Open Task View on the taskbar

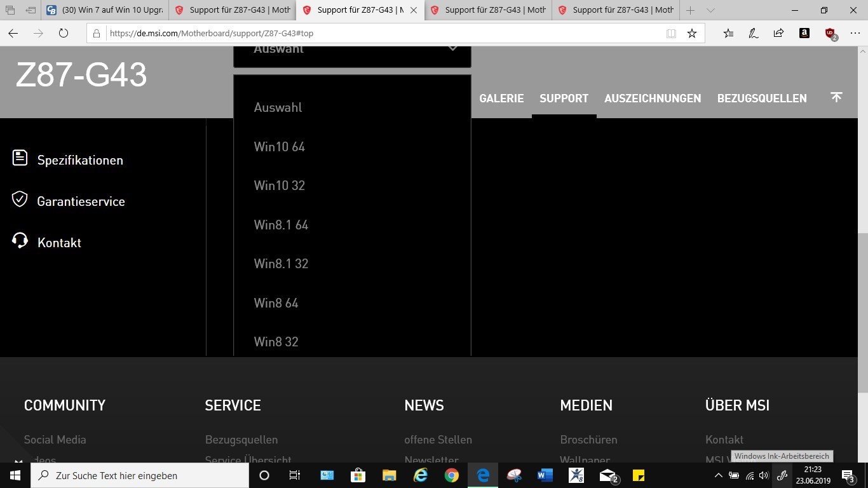click(x=295, y=475)
